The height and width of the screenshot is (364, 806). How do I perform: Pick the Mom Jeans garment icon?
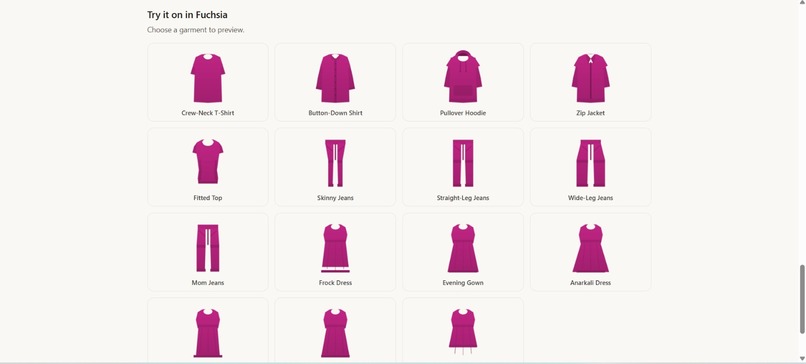point(208,248)
